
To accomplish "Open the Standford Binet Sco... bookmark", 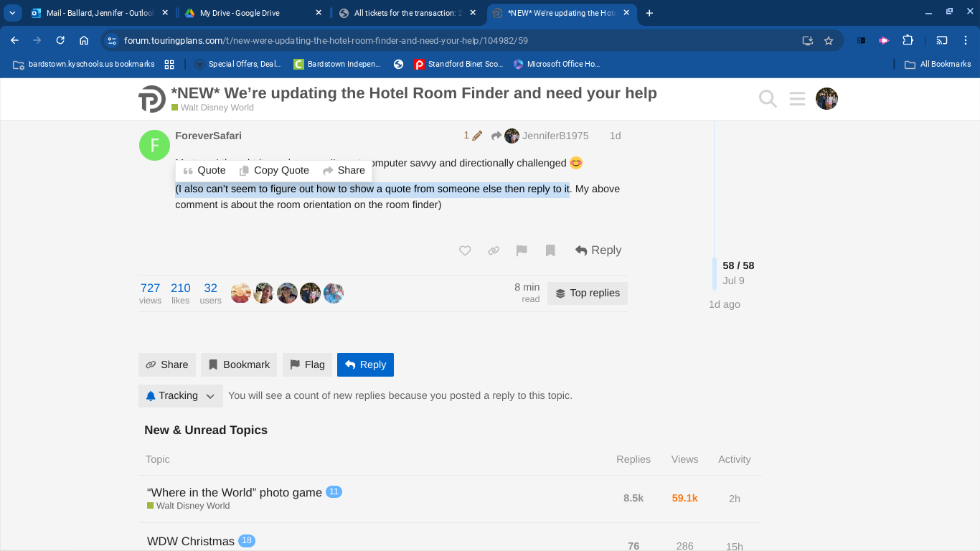I will pyautogui.click(x=459, y=64).
